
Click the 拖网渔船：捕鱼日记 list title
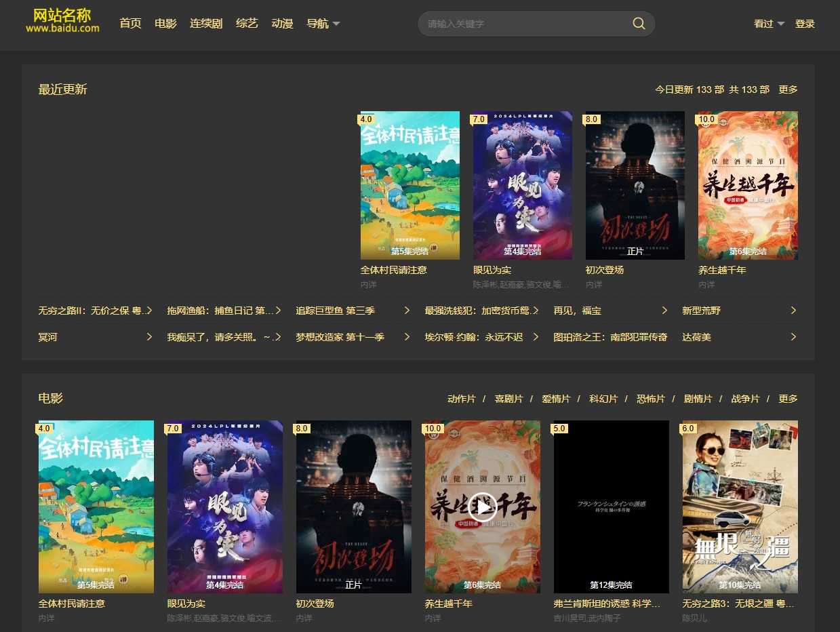(x=220, y=311)
